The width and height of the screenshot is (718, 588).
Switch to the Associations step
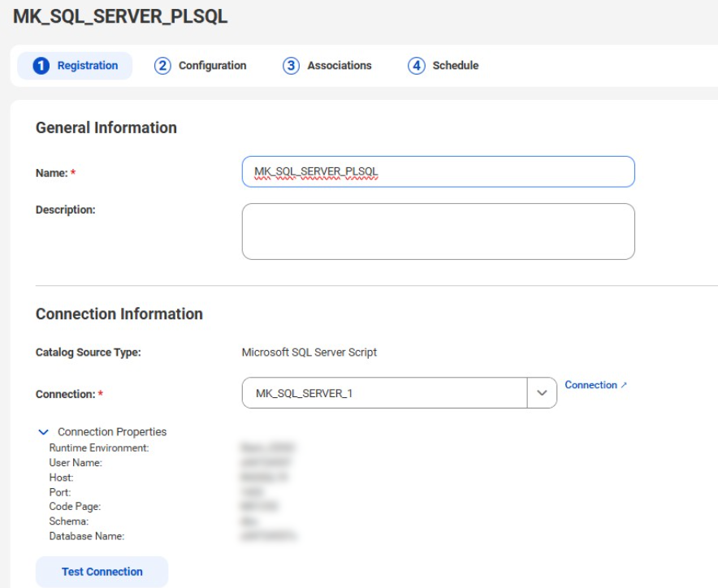327,66
